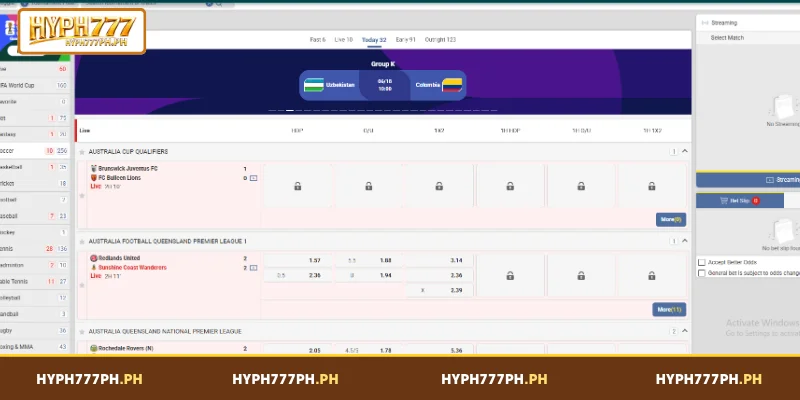Click the Bet Slip cart icon
Image resolution: width=800 pixels, height=400 pixels.
(x=723, y=201)
